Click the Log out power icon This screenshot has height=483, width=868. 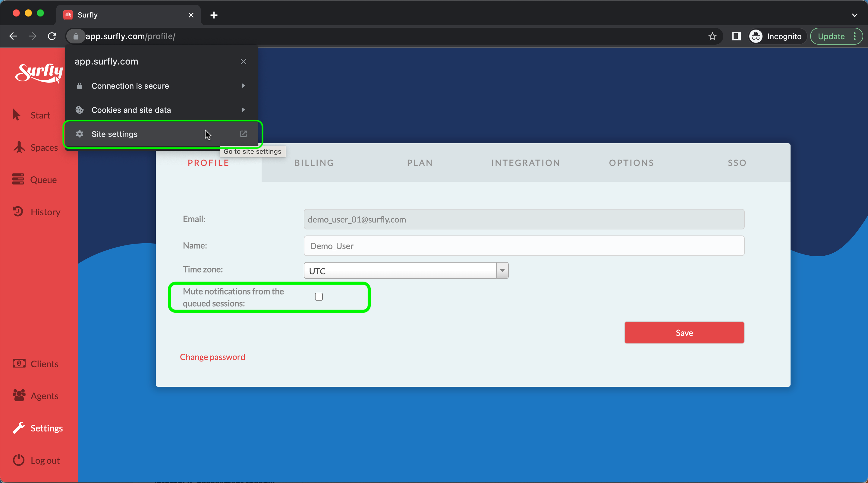tap(18, 460)
